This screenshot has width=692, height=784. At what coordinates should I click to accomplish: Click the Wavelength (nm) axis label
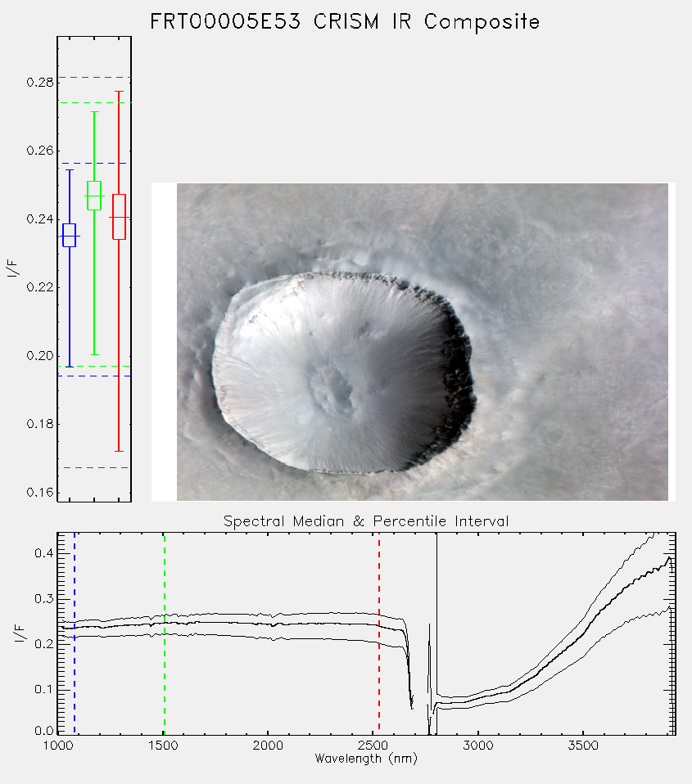pos(366,759)
